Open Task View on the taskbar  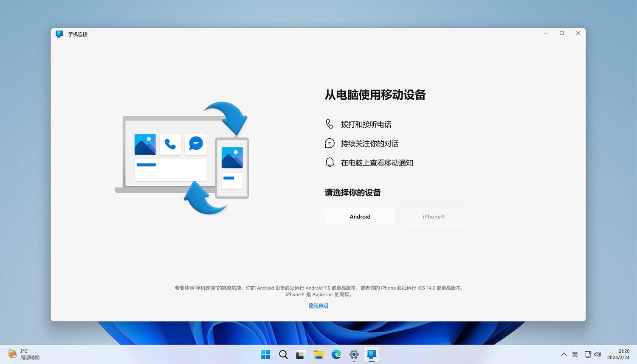pyautogui.click(x=301, y=355)
